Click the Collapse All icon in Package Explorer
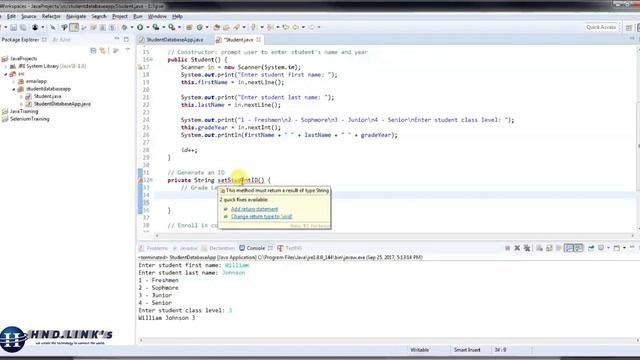Screen dimensions: 640x360 93,50
